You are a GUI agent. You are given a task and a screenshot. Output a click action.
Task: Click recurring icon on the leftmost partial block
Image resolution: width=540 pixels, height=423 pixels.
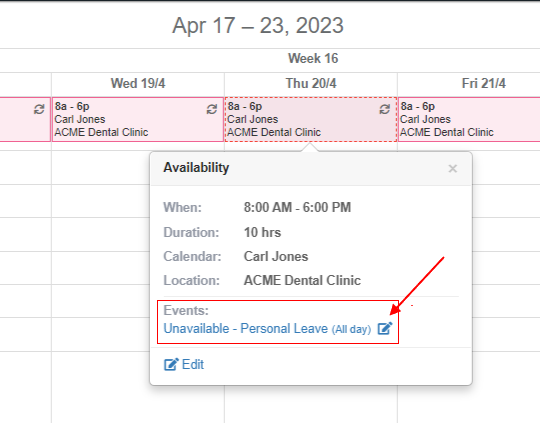click(39, 109)
